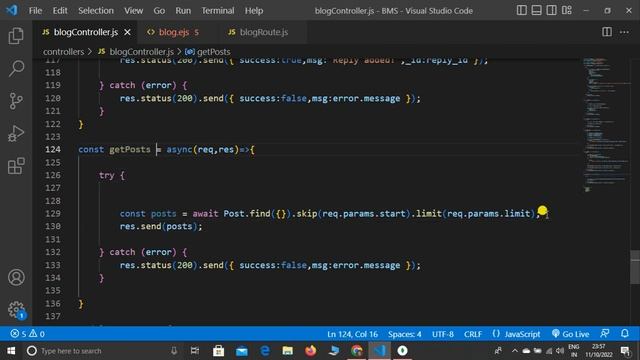Open the Terminal menu
Image resolution: width=640 pixels, height=360 pixels.
[x=218, y=11]
